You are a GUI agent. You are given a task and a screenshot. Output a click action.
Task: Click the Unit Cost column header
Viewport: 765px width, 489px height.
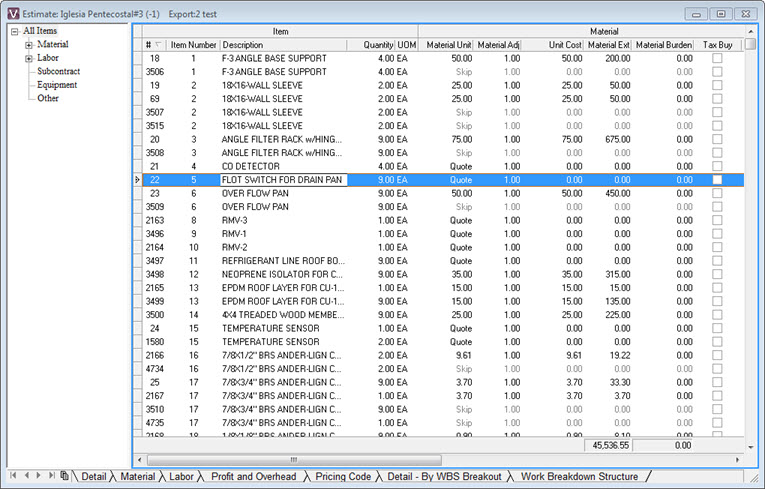click(552, 45)
